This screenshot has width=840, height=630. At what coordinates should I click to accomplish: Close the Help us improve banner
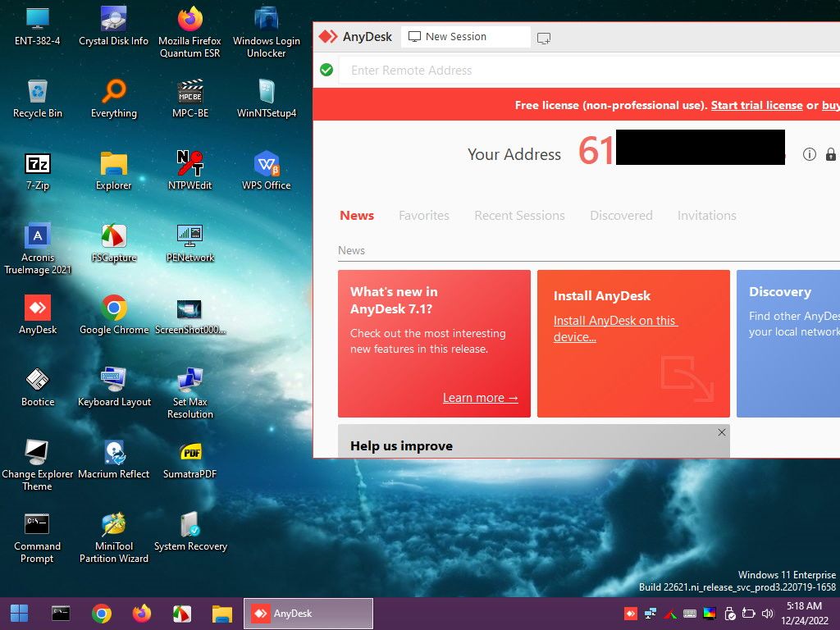pos(722,432)
